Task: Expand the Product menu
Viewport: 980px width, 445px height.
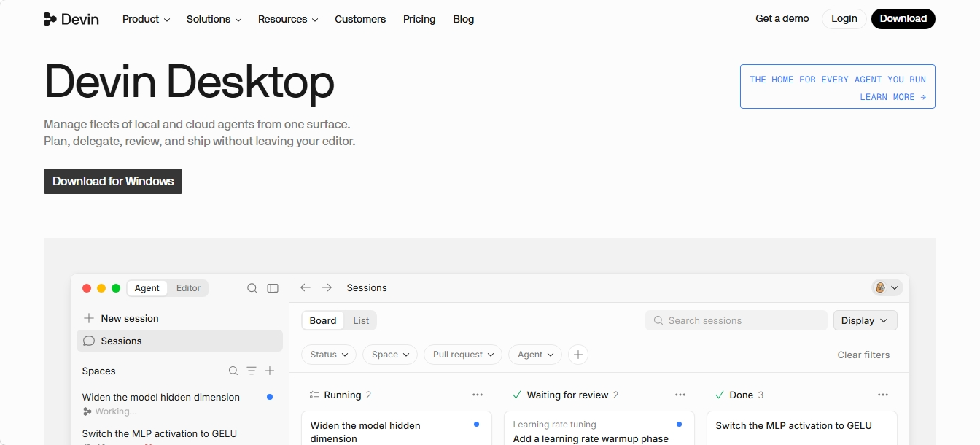Action: click(146, 19)
